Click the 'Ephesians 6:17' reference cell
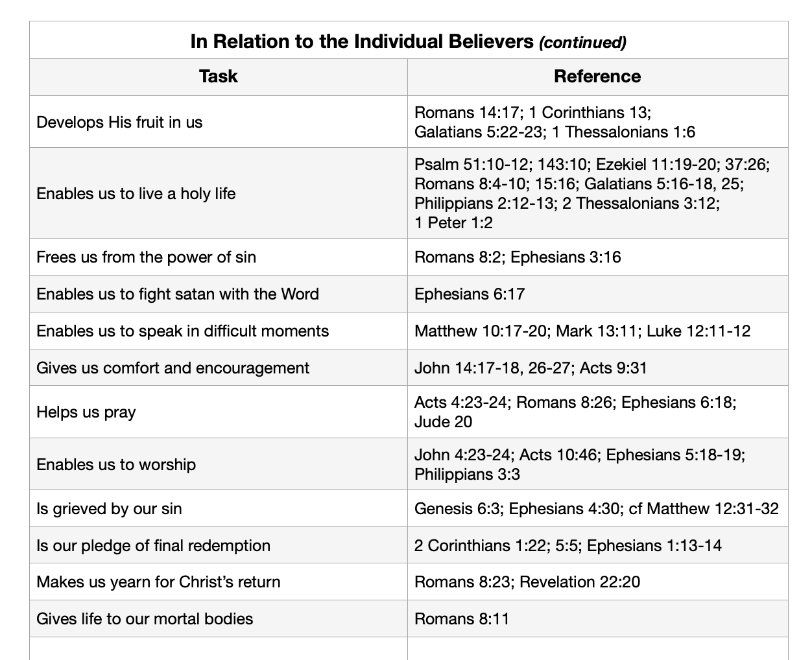Image resolution: width=812 pixels, height=660 pixels. pyautogui.click(x=470, y=294)
